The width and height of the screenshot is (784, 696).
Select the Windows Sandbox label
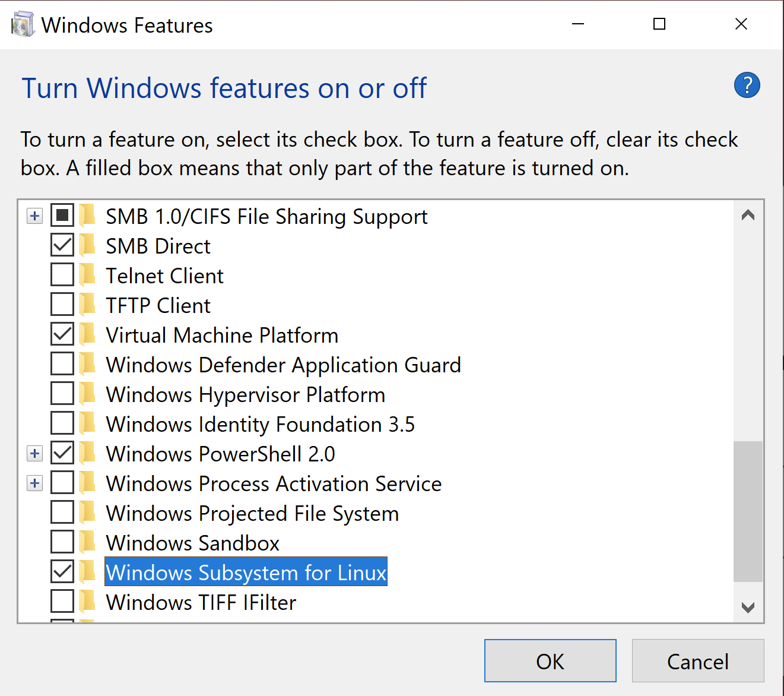click(x=192, y=543)
